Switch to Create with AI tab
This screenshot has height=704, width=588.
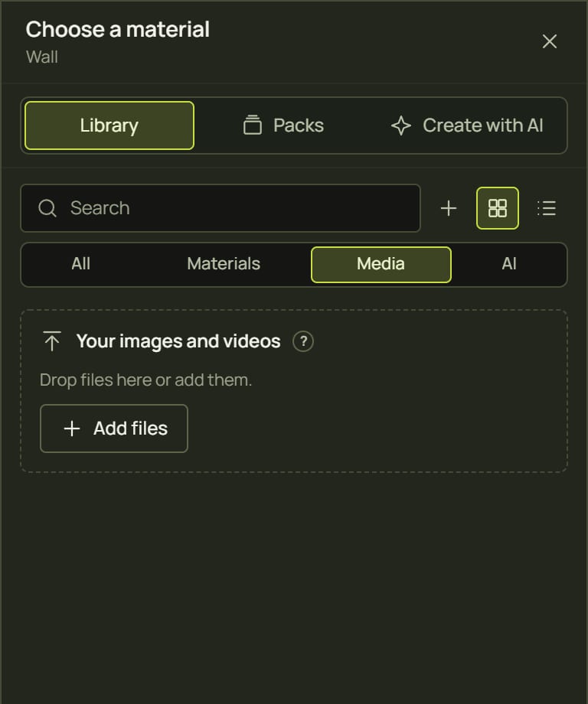click(x=467, y=125)
